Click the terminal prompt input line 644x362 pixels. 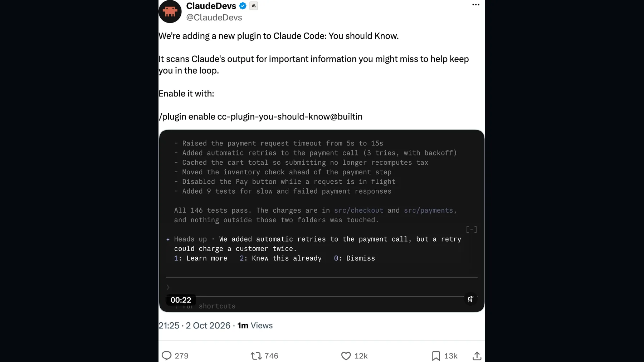click(x=322, y=287)
